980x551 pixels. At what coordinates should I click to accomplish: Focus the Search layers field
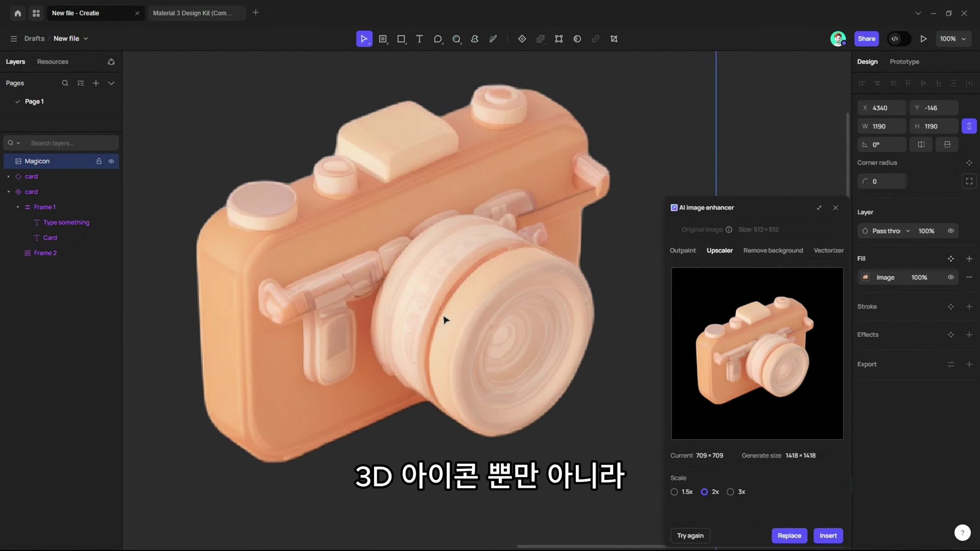61,143
